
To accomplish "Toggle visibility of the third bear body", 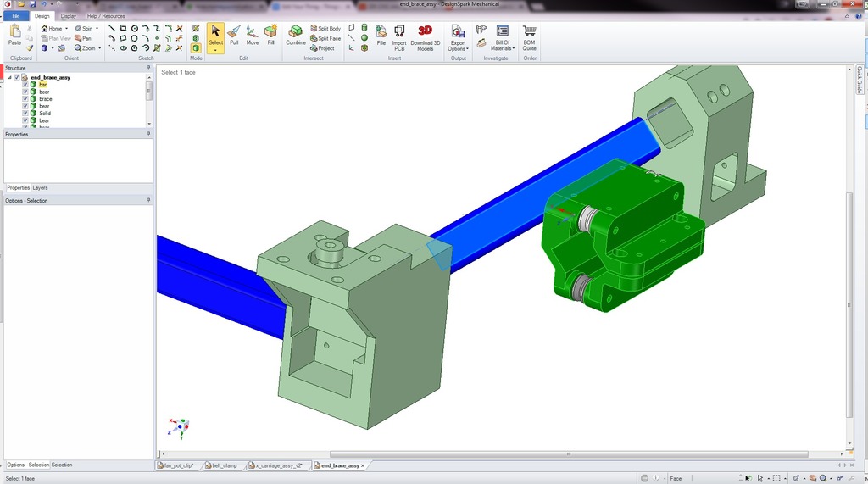I will [25, 120].
